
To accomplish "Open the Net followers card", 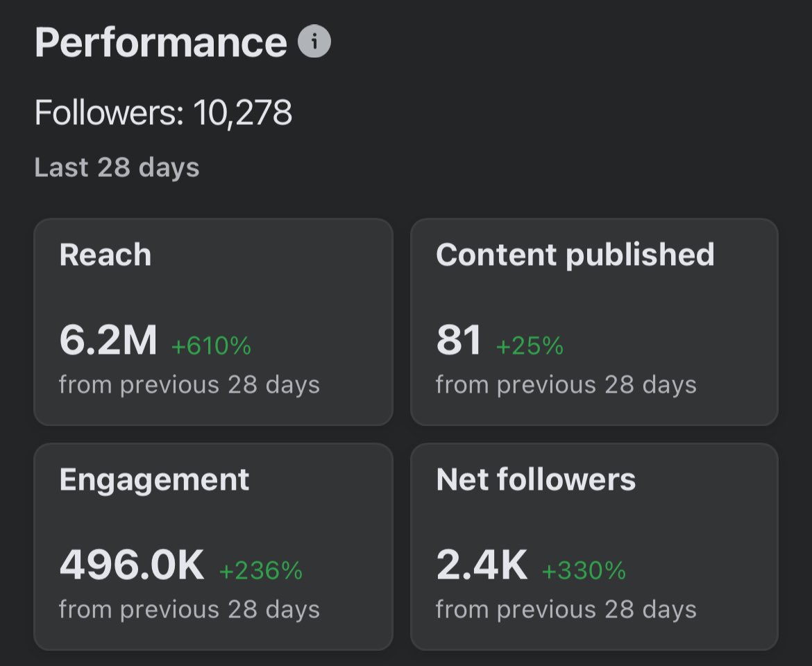I will pos(594,547).
